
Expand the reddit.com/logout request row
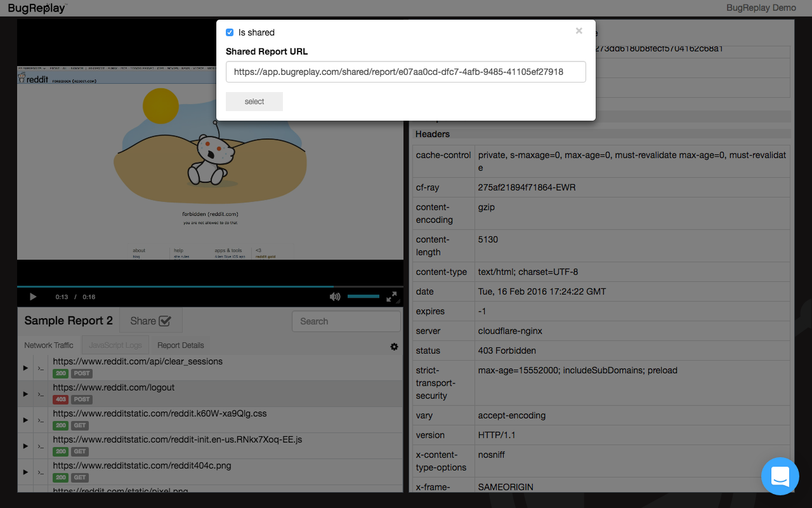coord(25,394)
